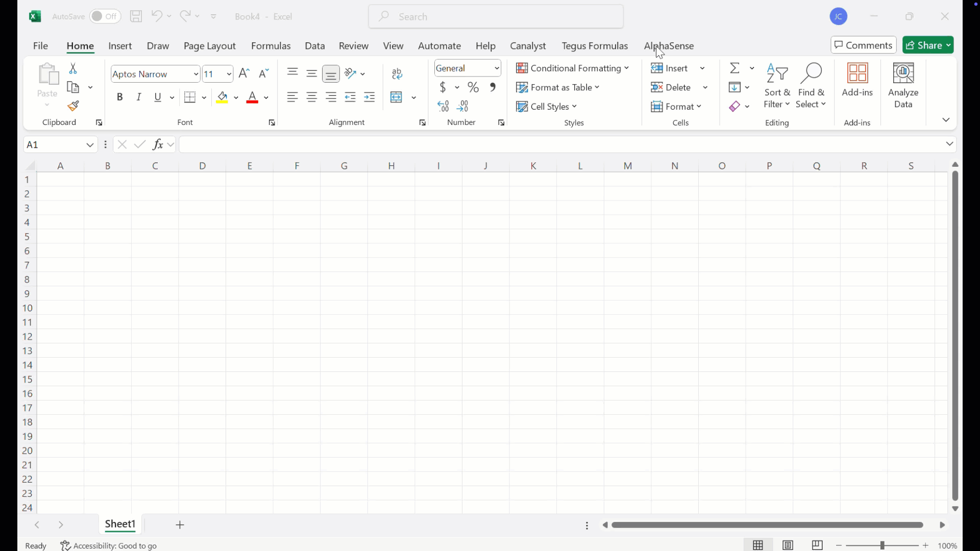Click the Top Align icon
The height and width of the screenshot is (551, 980).
pyautogui.click(x=292, y=73)
